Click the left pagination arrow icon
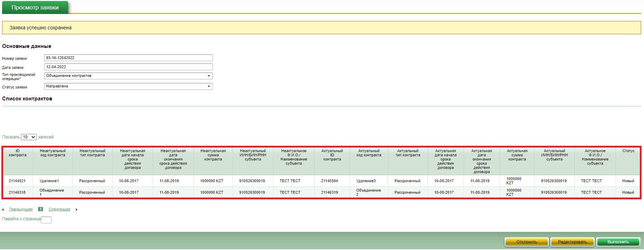The height and width of the screenshot is (250, 644). (x=3, y=210)
